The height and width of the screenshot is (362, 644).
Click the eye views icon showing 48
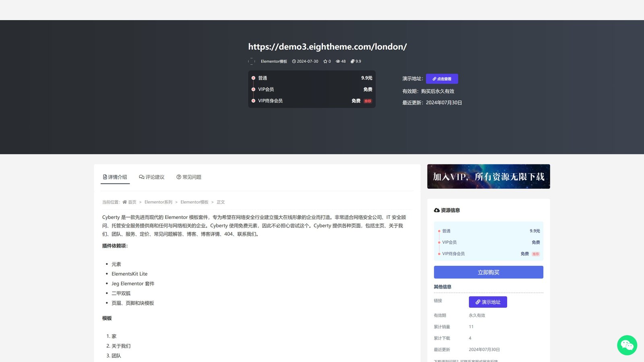(x=338, y=62)
